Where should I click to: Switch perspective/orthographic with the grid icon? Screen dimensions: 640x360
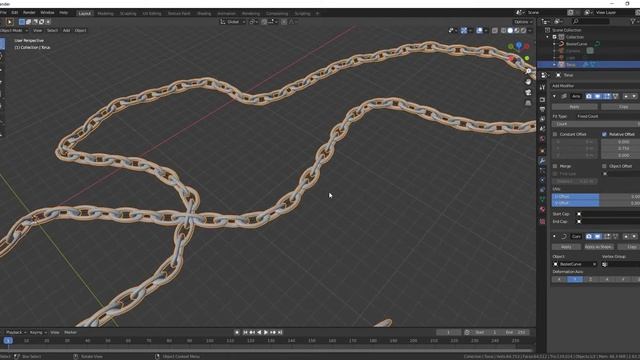coord(528,103)
